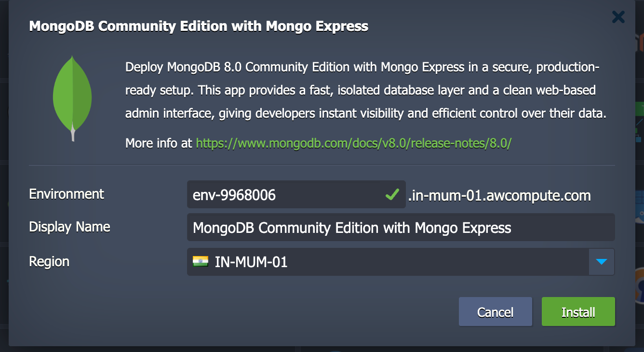Viewport: 644px width, 352px height.
Task: Expand the blue Region dropdown arrow
Action: (x=601, y=262)
